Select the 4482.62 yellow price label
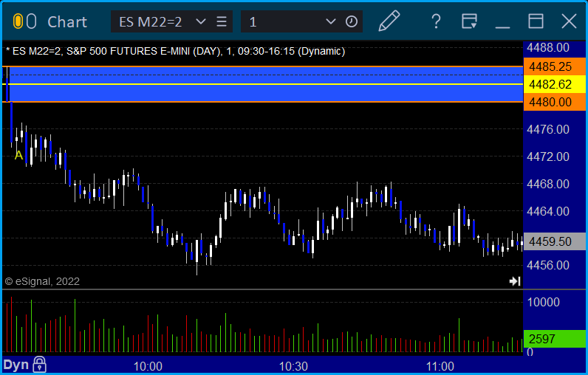588x375 pixels. [554, 84]
